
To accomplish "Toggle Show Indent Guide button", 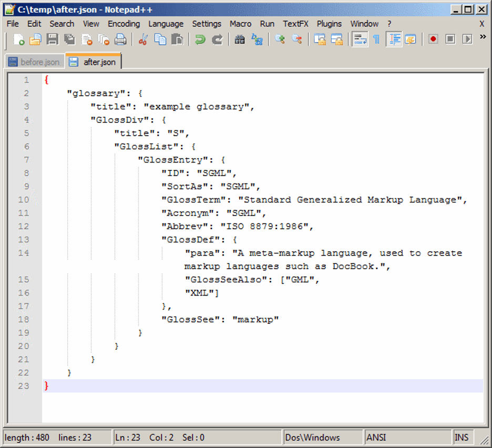I will pyautogui.click(x=394, y=39).
